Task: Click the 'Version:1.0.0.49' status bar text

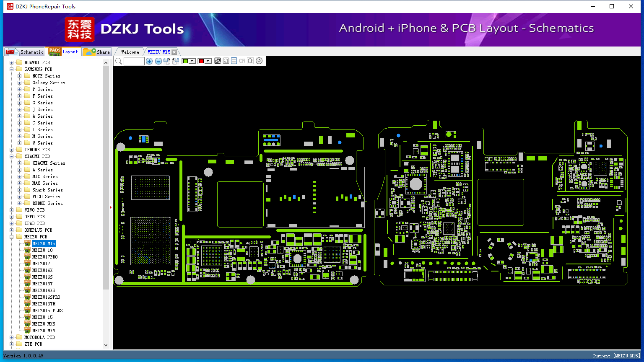Action: 23,356
